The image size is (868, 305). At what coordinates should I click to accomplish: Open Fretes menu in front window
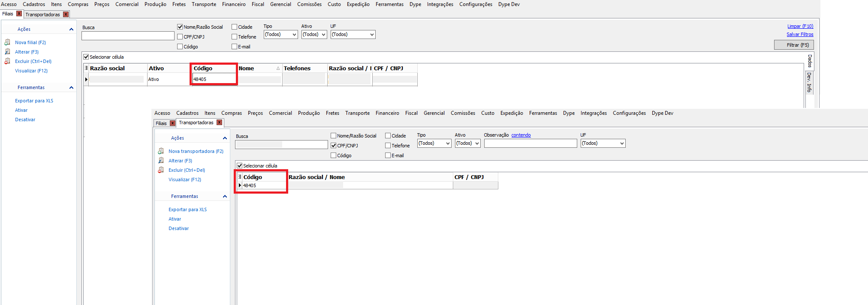(332, 113)
